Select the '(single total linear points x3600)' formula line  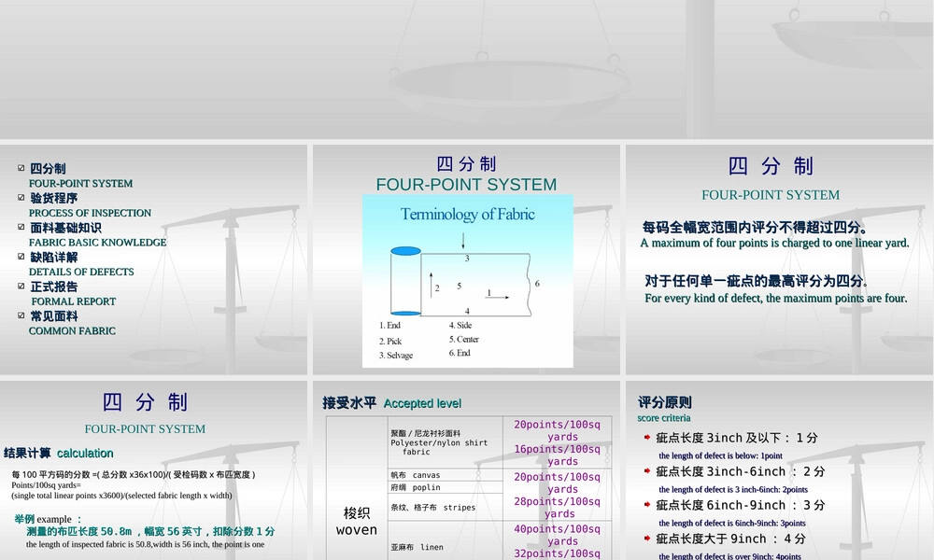(121, 496)
